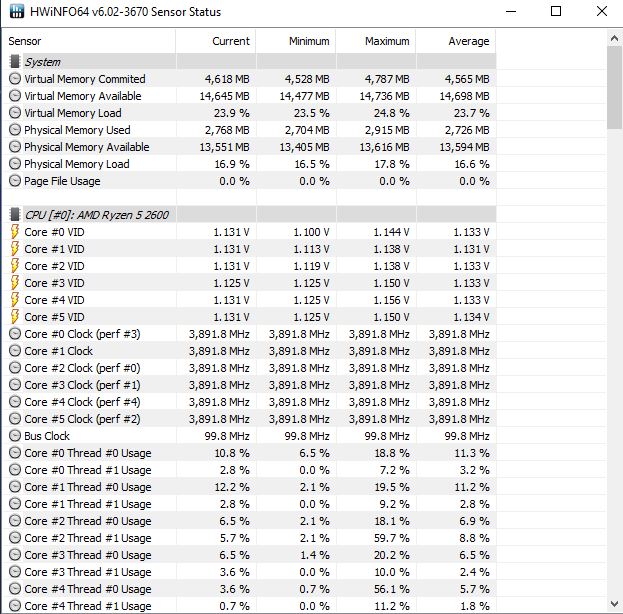
Task: Click the lightning bolt icon for Core #1 VID
Action: tap(15, 249)
